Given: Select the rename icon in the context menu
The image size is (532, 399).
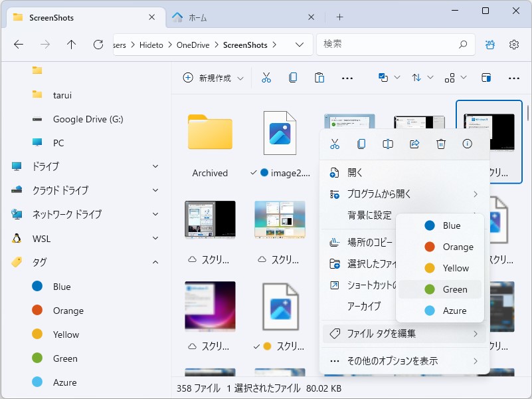Looking at the screenshot, I should tap(387, 144).
